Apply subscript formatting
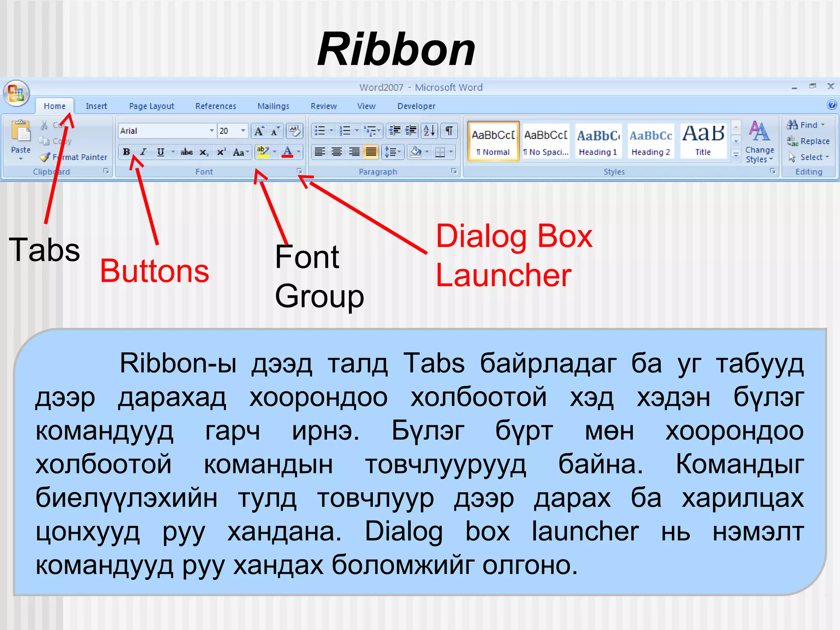Image resolution: width=840 pixels, height=630 pixels. pos(204,152)
